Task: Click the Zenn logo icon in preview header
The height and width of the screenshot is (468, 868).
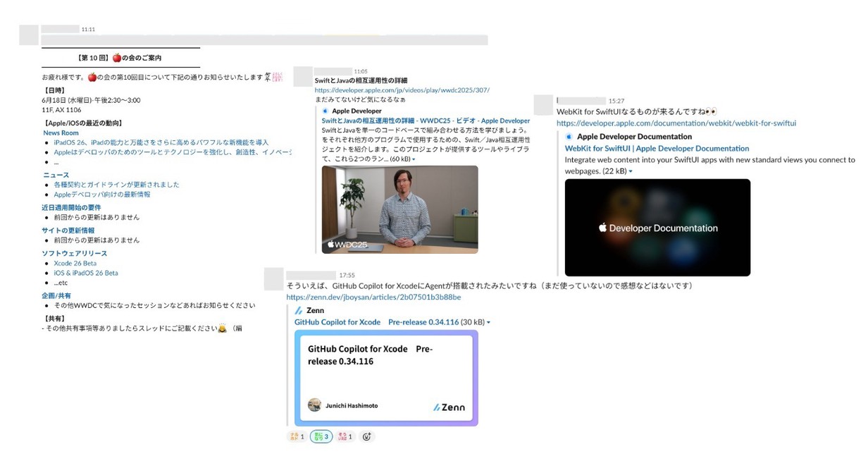Action: point(299,310)
